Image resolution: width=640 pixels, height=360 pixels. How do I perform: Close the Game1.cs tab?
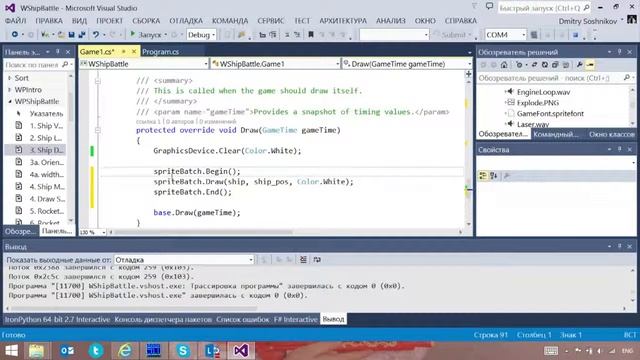click(x=134, y=51)
